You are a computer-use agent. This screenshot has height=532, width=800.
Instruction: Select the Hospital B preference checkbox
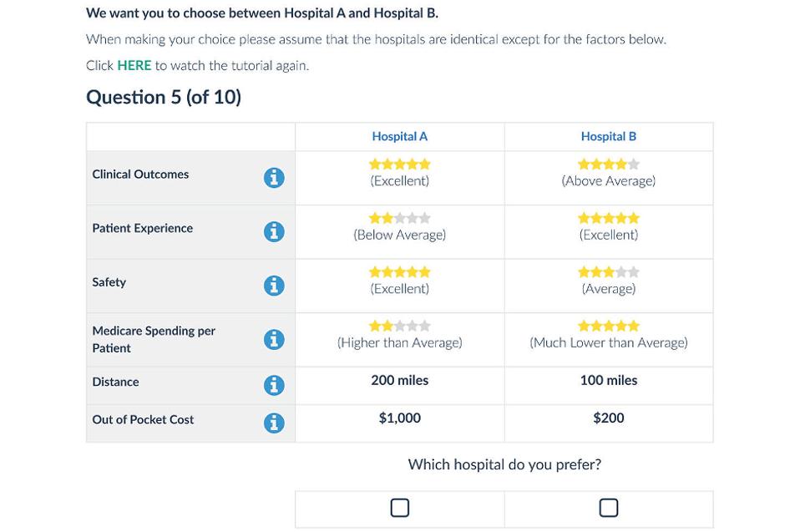tap(609, 508)
